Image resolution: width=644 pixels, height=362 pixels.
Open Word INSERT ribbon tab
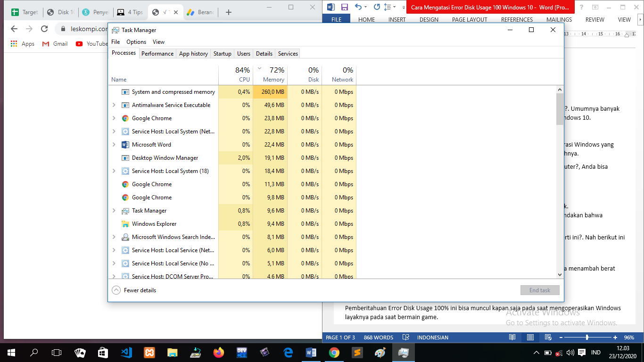coord(397,20)
